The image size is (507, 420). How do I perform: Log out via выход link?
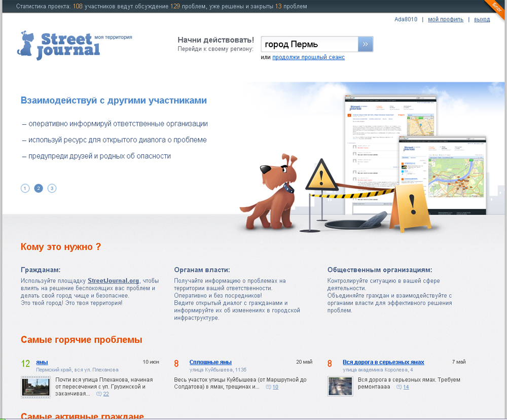[x=482, y=19]
